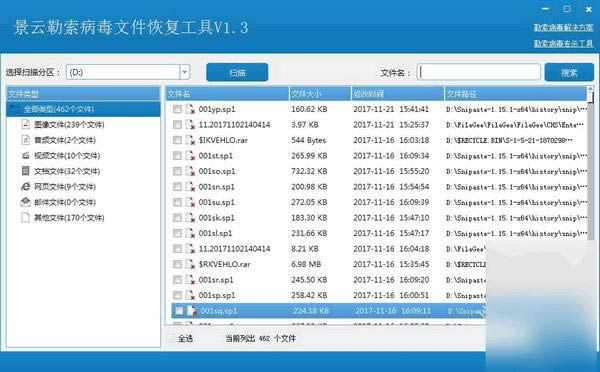Open 勒索病毒解决方案 link
Viewport: 600px width, 372px height.
point(563,27)
